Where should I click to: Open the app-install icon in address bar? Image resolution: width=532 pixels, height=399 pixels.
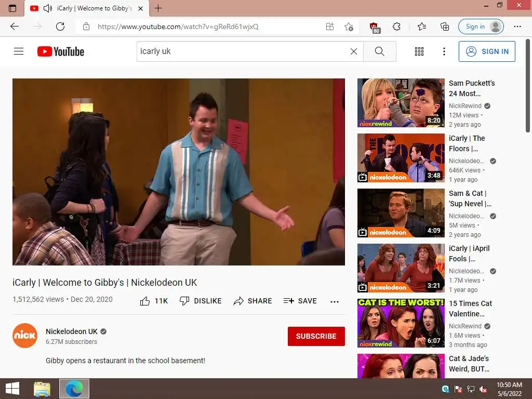[x=330, y=26]
